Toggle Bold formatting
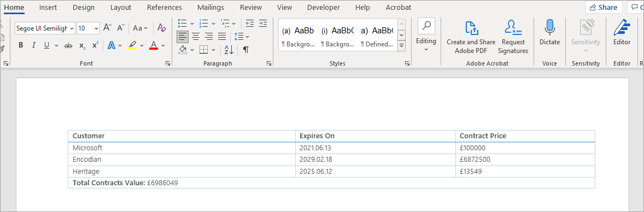This screenshot has width=644, height=212. tap(21, 45)
